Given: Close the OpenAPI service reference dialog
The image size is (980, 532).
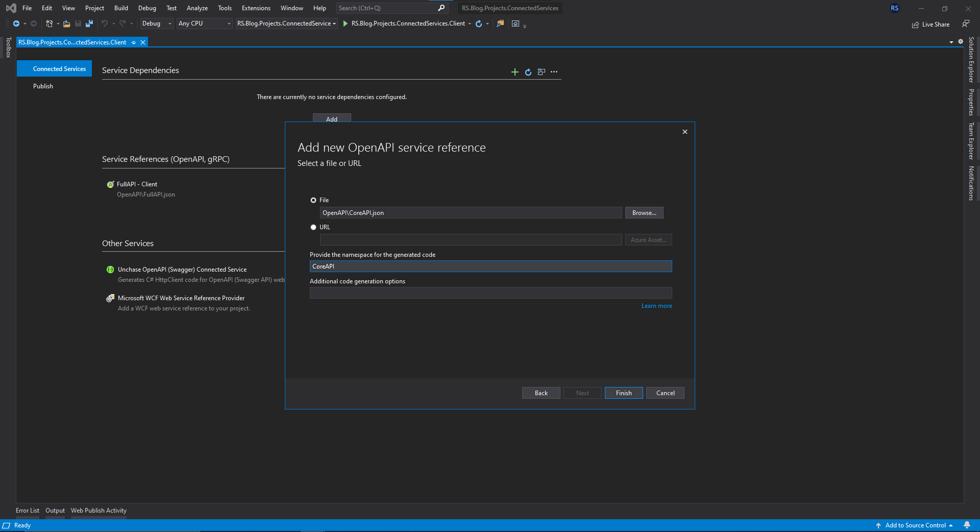Looking at the screenshot, I should (x=685, y=132).
